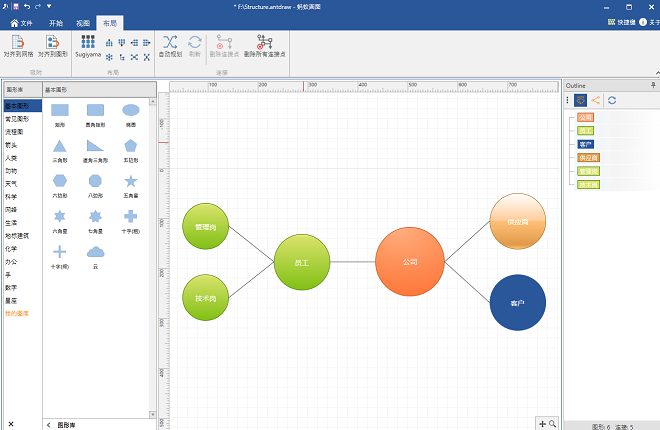660x430 pixels.
Task: Select the pentagon 五边形 shape
Action: [130, 146]
